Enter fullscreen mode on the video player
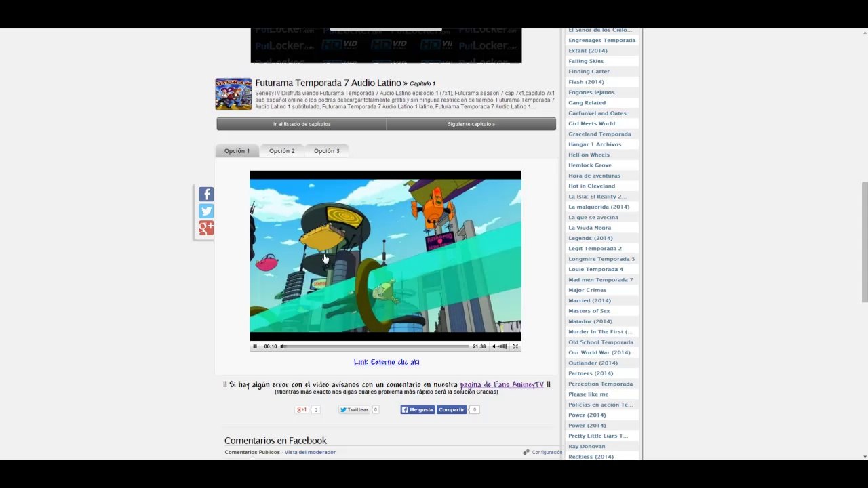This screenshot has width=868, height=488. [515, 346]
